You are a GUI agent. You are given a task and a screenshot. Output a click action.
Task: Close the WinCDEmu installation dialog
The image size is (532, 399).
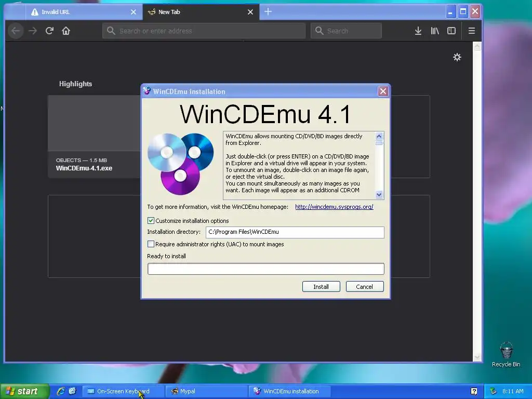(x=383, y=91)
